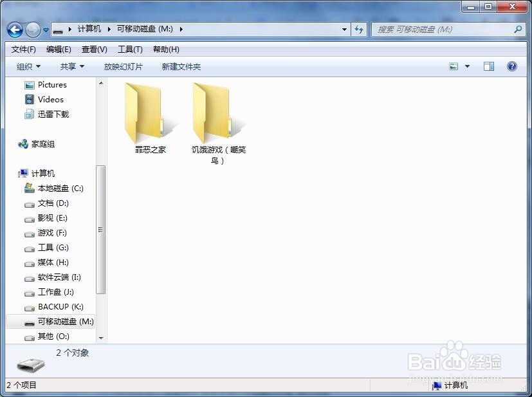Viewport: 532px width, 397px height.
Task: Click 计算机 in the address bar path
Action: [89, 29]
